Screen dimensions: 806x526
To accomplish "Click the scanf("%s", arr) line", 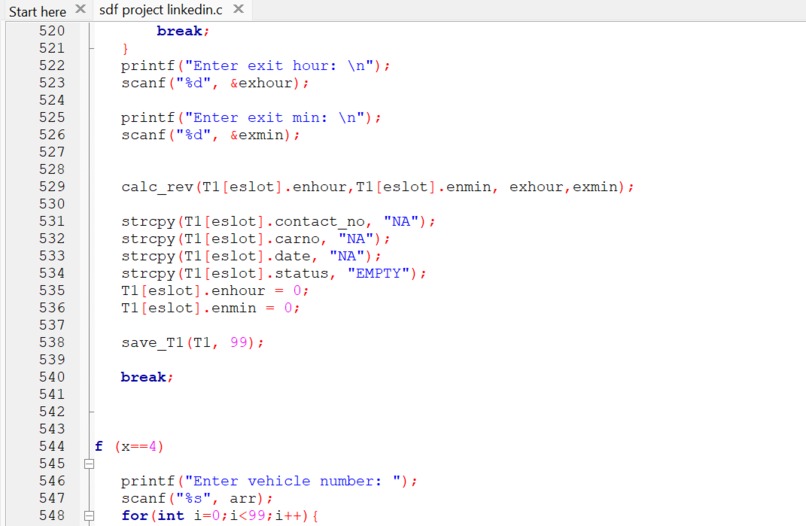I will [197, 499].
